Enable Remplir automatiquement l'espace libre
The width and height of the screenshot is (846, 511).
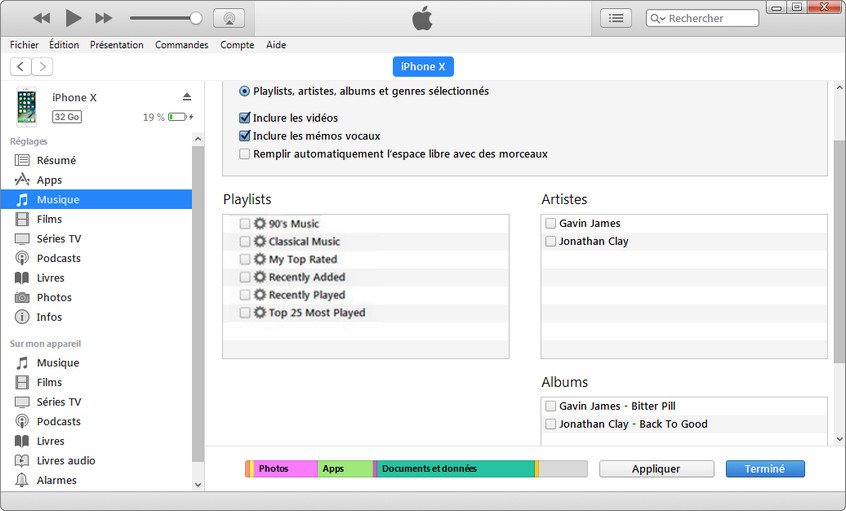click(x=244, y=154)
